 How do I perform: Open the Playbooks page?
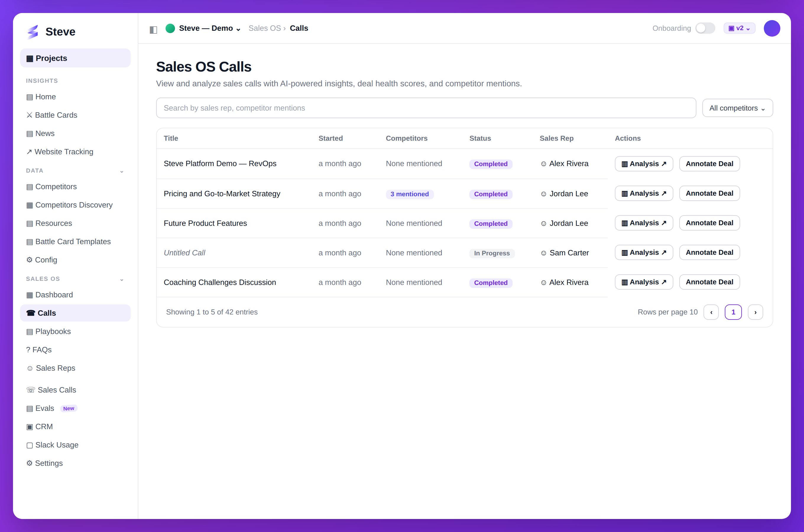(75, 332)
